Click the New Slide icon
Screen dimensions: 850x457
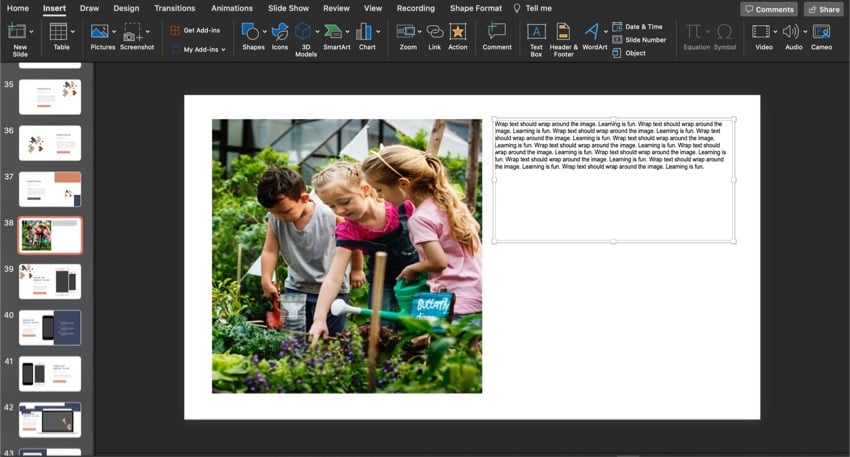pyautogui.click(x=17, y=32)
